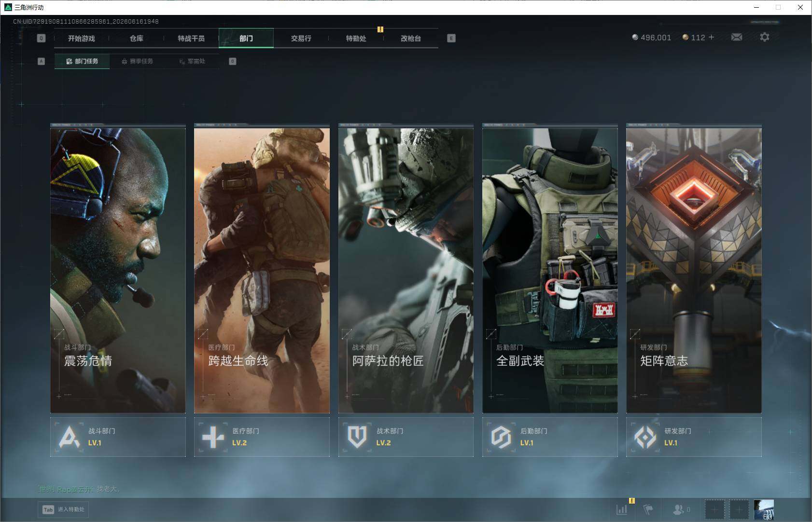Click the card expand icon above 医疗部门
The image size is (812, 522).
tap(203, 334)
